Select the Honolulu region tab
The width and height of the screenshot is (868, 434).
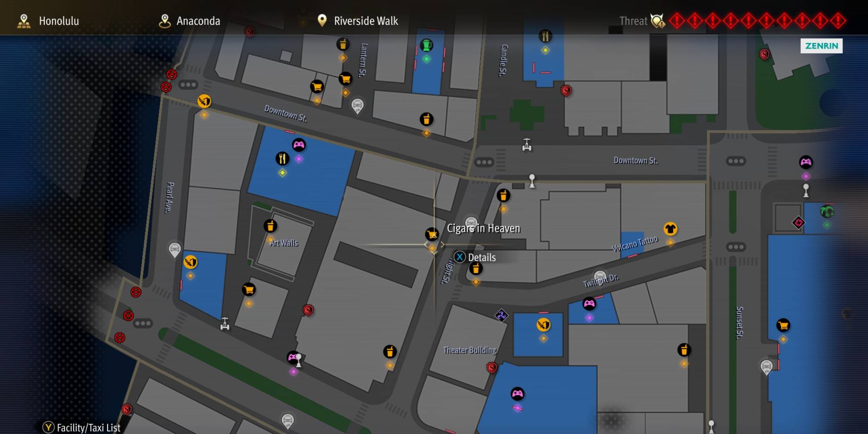click(x=48, y=21)
